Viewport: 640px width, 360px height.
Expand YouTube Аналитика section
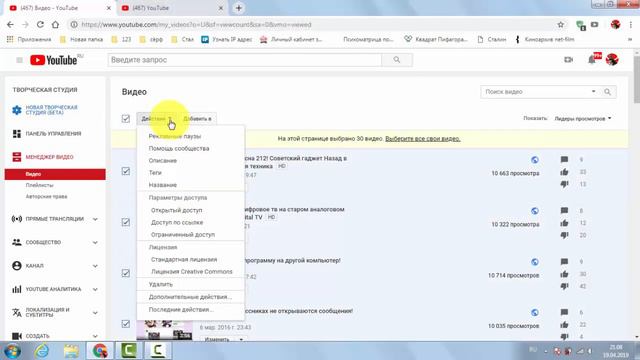[x=95, y=289]
